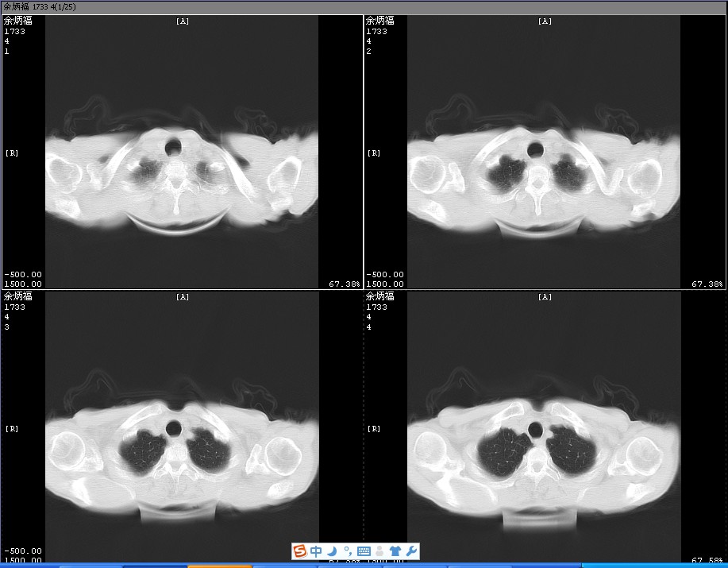This screenshot has width=728, height=568.
Task: Toggle Chinese punctuation mode on input bar
Action: point(347,551)
